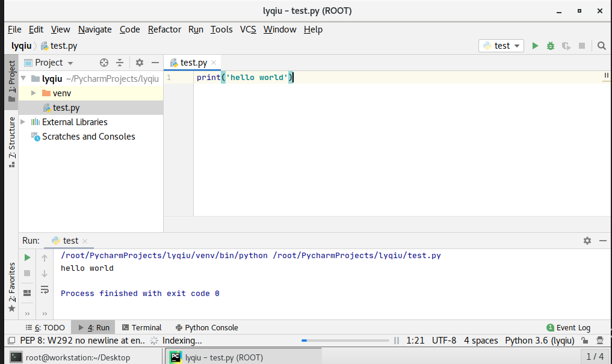Click lyqiu breadcrumb in navigation bar
The image size is (612, 364).
pyautogui.click(x=21, y=46)
